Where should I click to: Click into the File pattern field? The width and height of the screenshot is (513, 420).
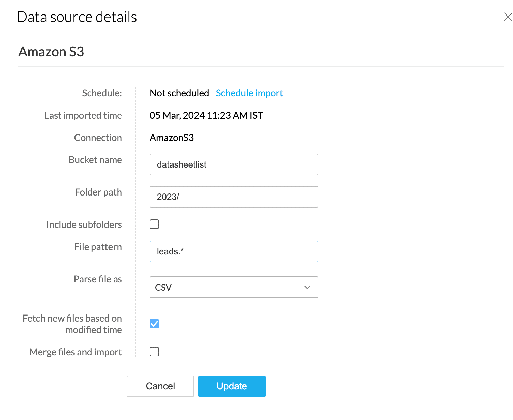coord(234,251)
